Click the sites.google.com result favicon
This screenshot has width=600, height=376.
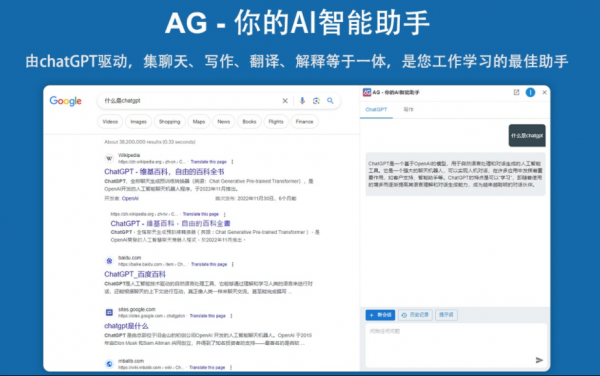click(109, 313)
